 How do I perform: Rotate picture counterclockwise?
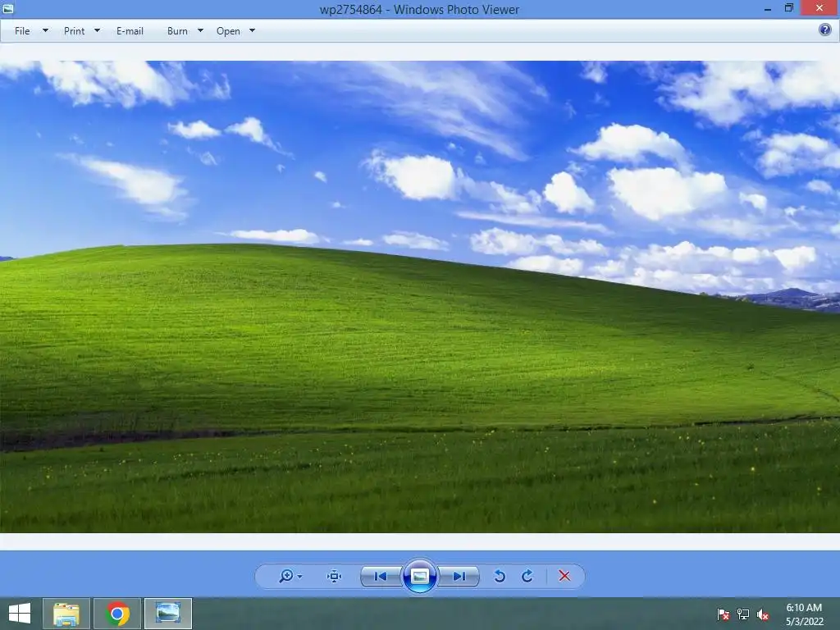pyautogui.click(x=500, y=576)
